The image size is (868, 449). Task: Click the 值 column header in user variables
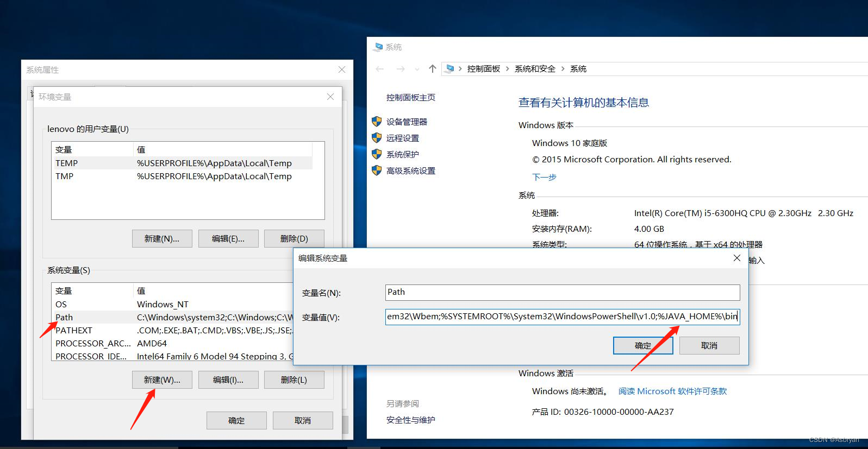click(x=223, y=149)
